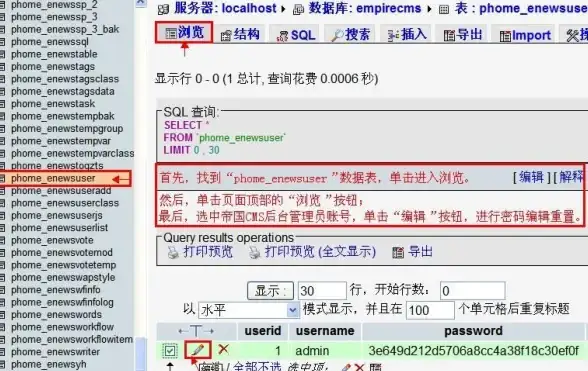Click table icon beside phome_enewswfinfo
The image size is (588, 371).
pos(2,290)
